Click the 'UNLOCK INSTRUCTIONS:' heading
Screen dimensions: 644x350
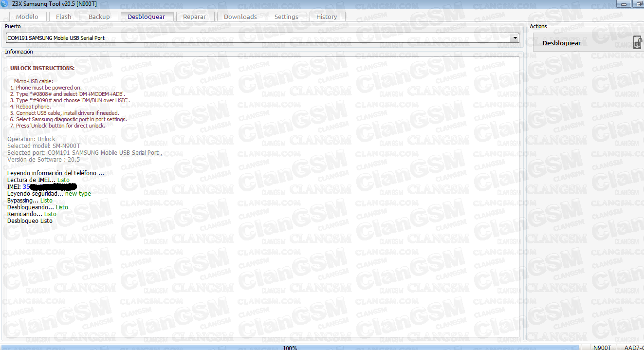coord(42,68)
